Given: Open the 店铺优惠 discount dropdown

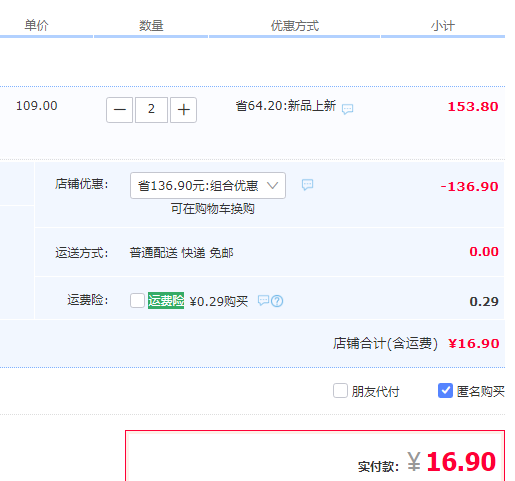Looking at the screenshot, I should [208, 185].
